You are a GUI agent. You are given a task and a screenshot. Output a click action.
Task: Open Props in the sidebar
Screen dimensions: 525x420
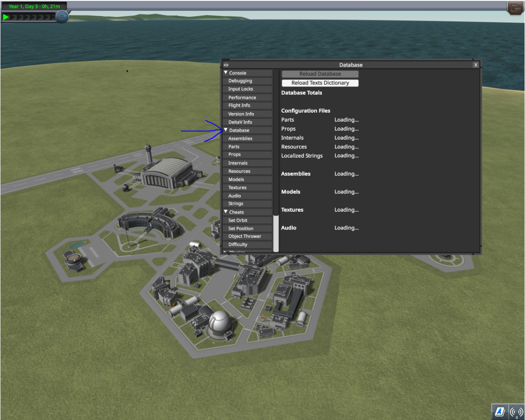tap(248, 155)
